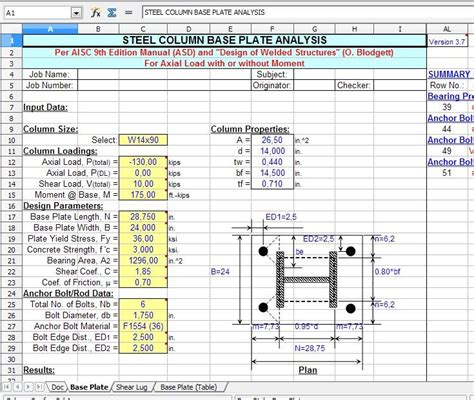Follow the SUMMARY link in column AL
Viewport: 474px width, 400px height.
tap(449, 74)
